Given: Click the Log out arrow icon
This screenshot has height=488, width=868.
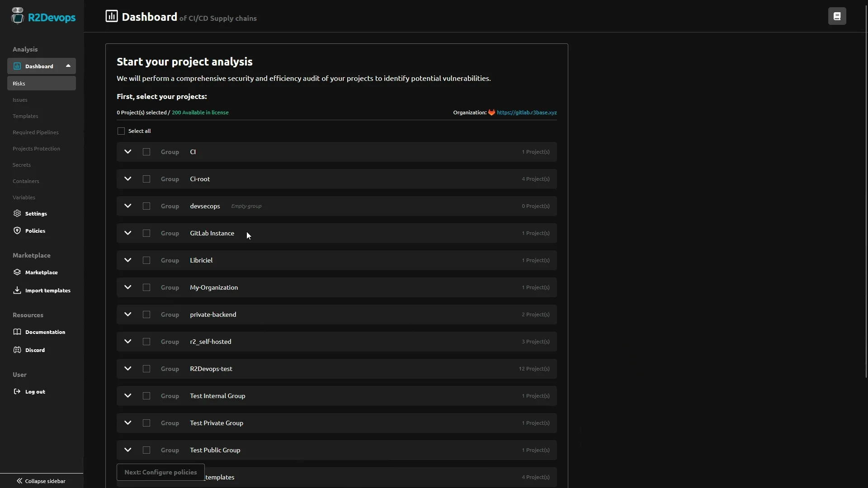Looking at the screenshot, I should 17,391.
